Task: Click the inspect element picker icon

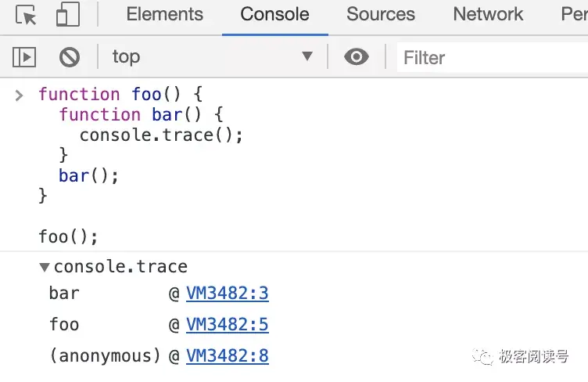Action: pyautogui.click(x=26, y=15)
